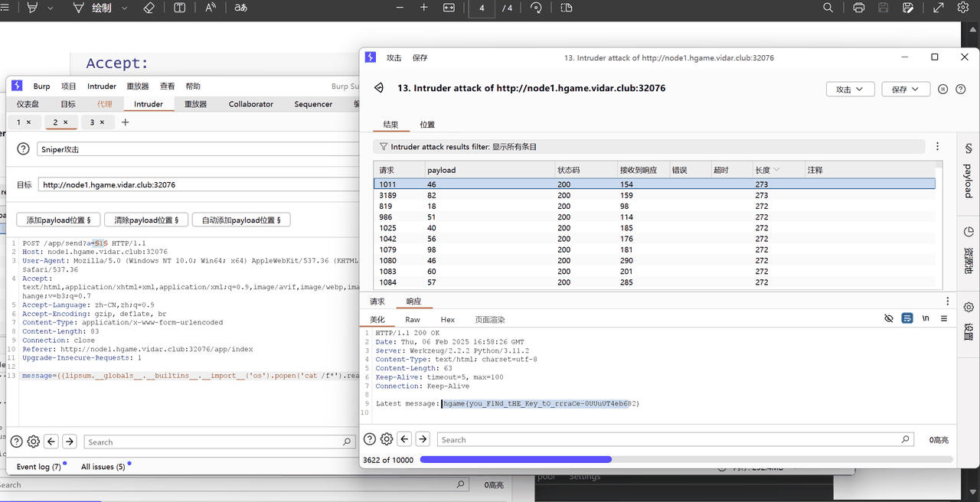Toggle line wrapping in the response viewer

point(907,318)
